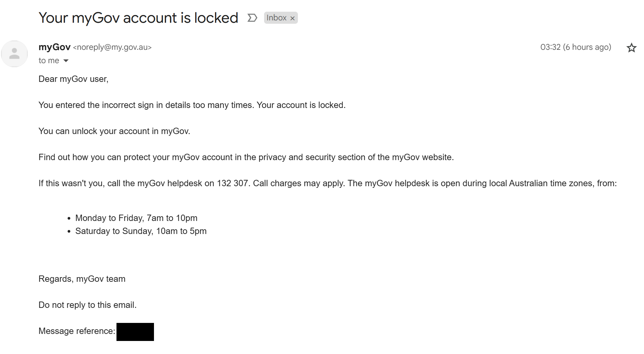Screen dimensions: 644x354
Task: Click the Inbox label chip
Action: click(x=276, y=18)
